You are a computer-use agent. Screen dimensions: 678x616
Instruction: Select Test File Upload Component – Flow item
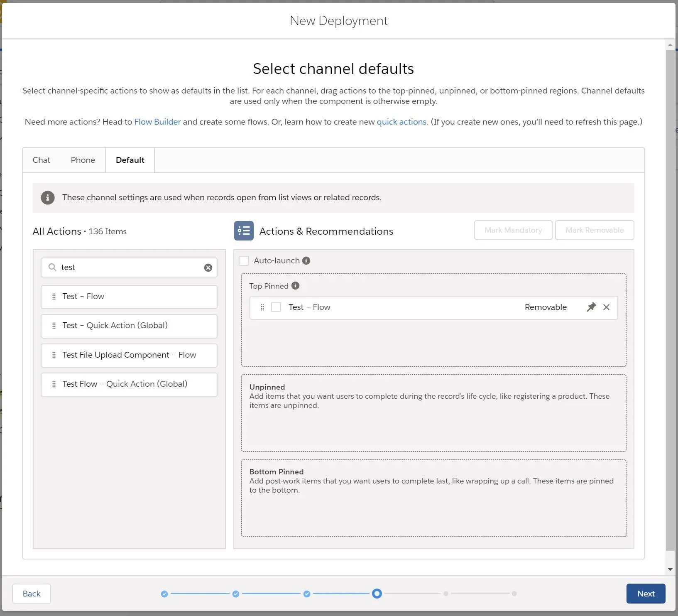click(129, 355)
